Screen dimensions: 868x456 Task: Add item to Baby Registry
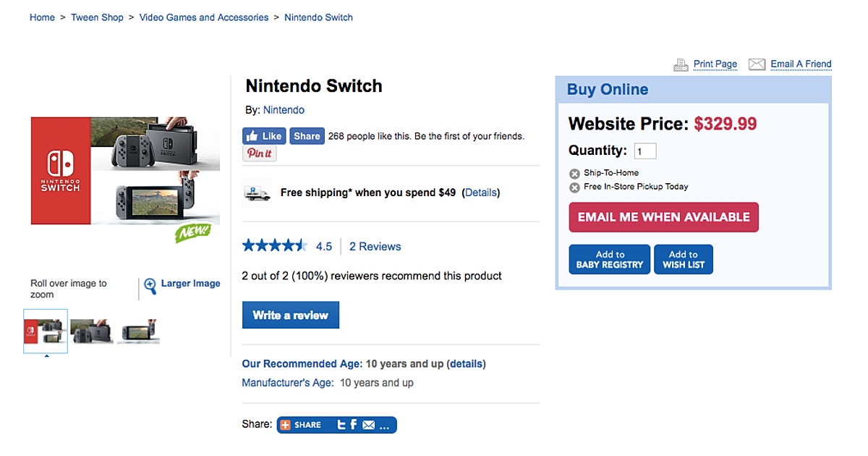[x=610, y=260]
